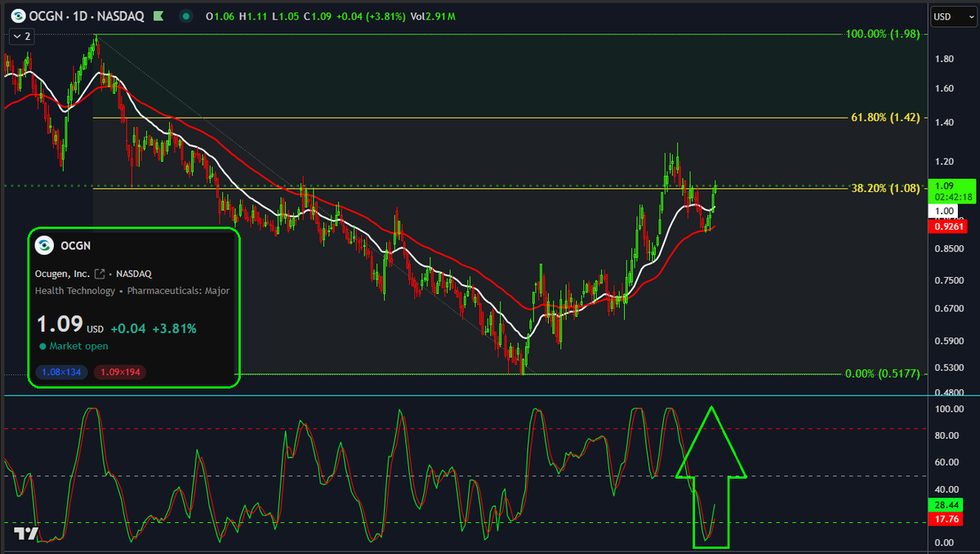Click the large 1.09 price in info card
Viewport: 980px width, 554px height.
coord(59,324)
